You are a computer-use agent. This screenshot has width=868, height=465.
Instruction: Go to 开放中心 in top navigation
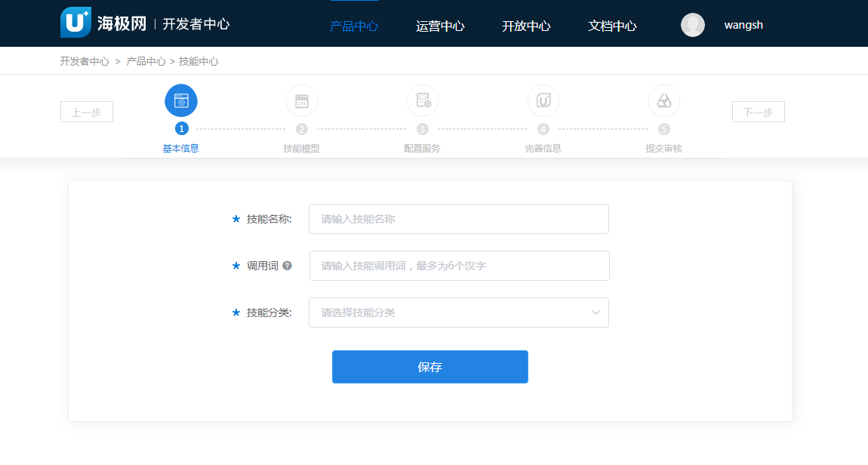[526, 26]
